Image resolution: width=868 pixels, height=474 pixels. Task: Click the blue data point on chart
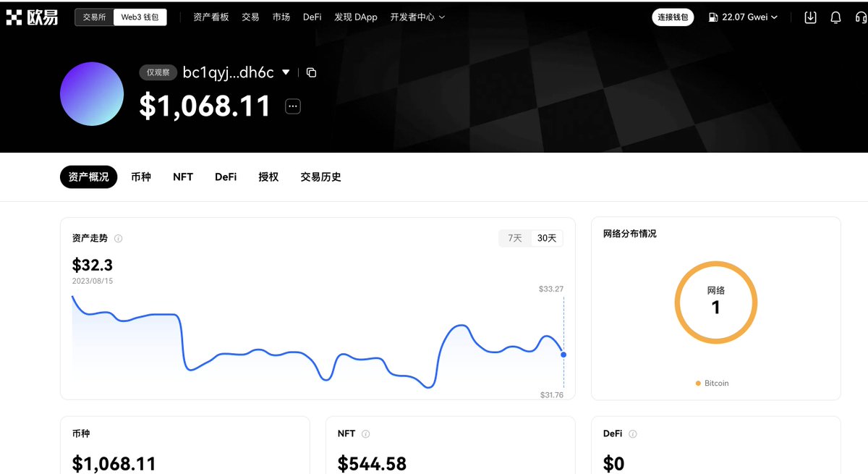coord(563,355)
